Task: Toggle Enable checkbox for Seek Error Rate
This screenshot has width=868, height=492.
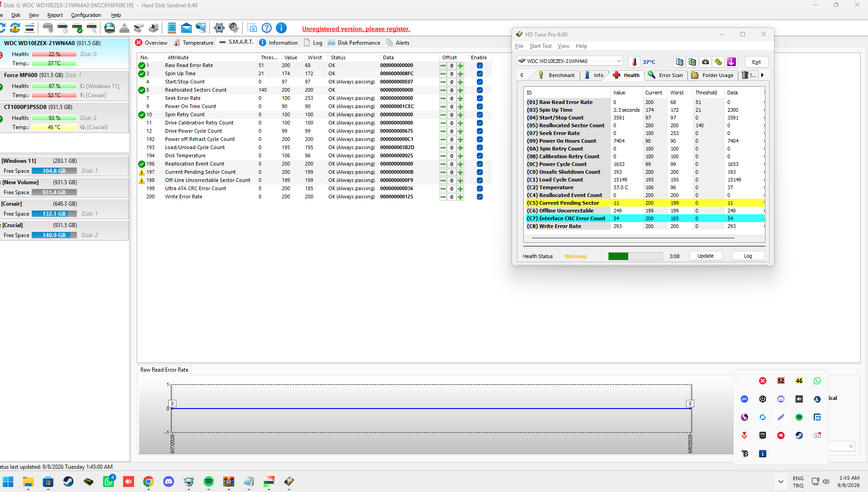Action: (480, 98)
